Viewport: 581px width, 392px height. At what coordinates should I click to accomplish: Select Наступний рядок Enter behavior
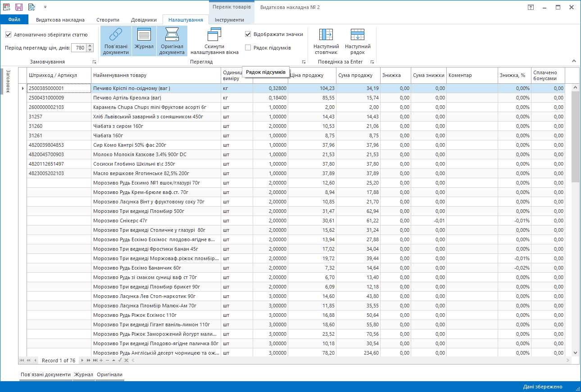point(358,41)
